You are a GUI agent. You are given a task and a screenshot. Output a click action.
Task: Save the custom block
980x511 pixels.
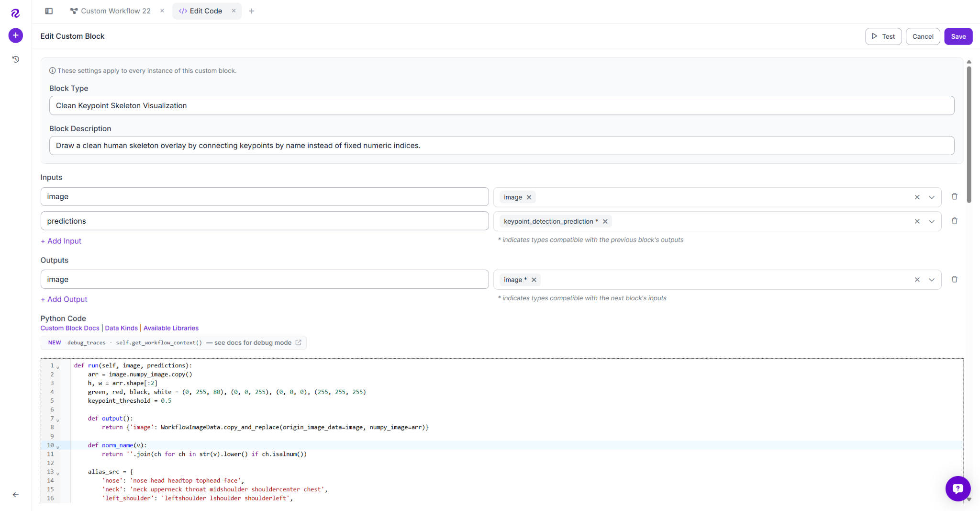tap(958, 36)
